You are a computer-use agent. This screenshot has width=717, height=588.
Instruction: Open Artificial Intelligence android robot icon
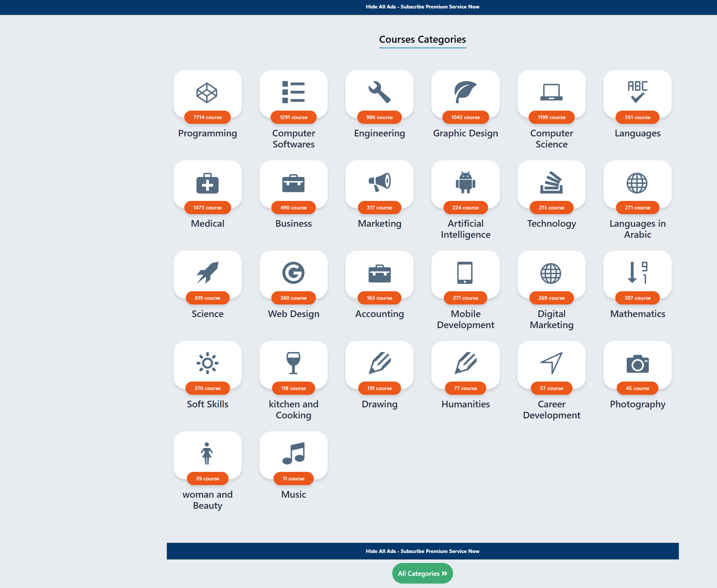[x=465, y=182]
